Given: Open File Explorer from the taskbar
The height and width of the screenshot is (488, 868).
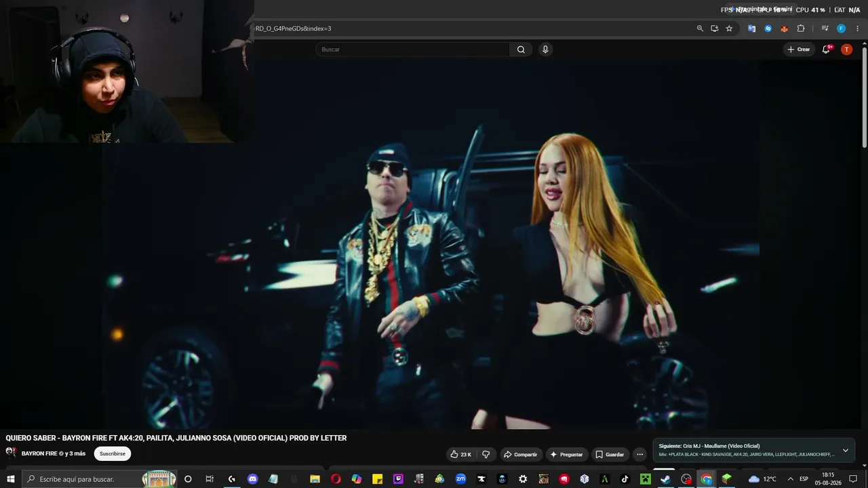Looking at the screenshot, I should click(315, 479).
